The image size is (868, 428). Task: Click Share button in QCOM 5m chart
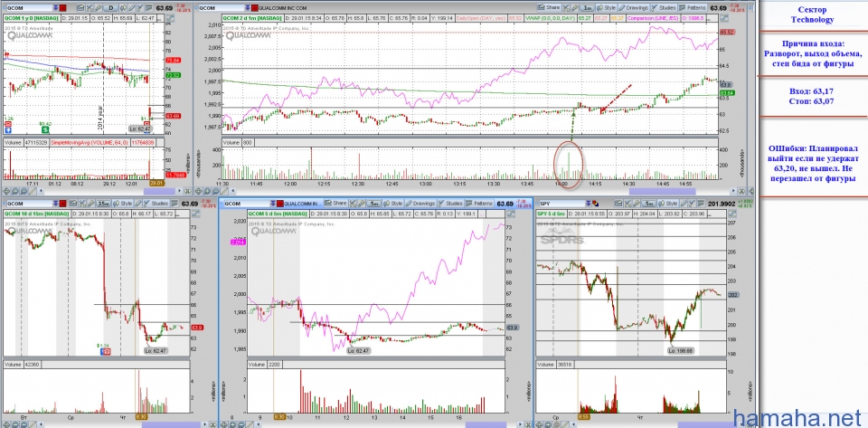pyautogui.click(x=335, y=204)
